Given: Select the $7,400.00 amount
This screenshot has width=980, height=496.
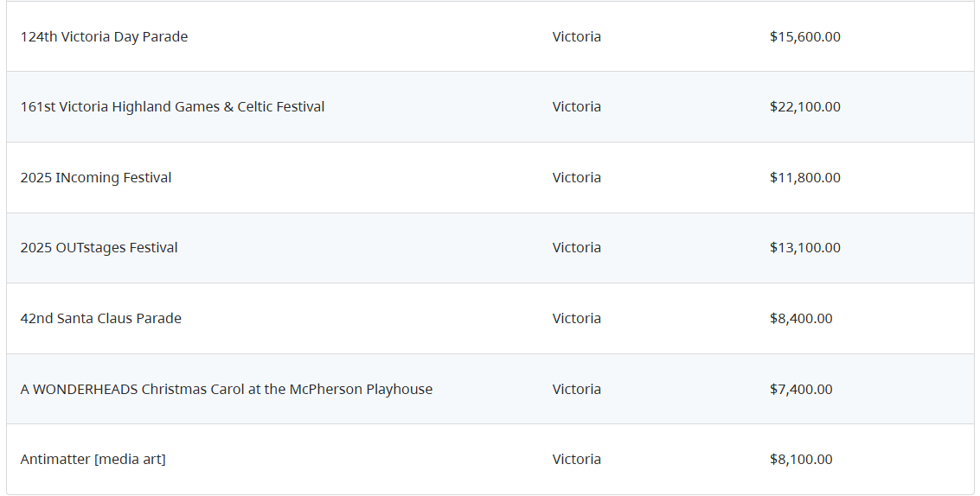Looking at the screenshot, I should click(801, 389).
